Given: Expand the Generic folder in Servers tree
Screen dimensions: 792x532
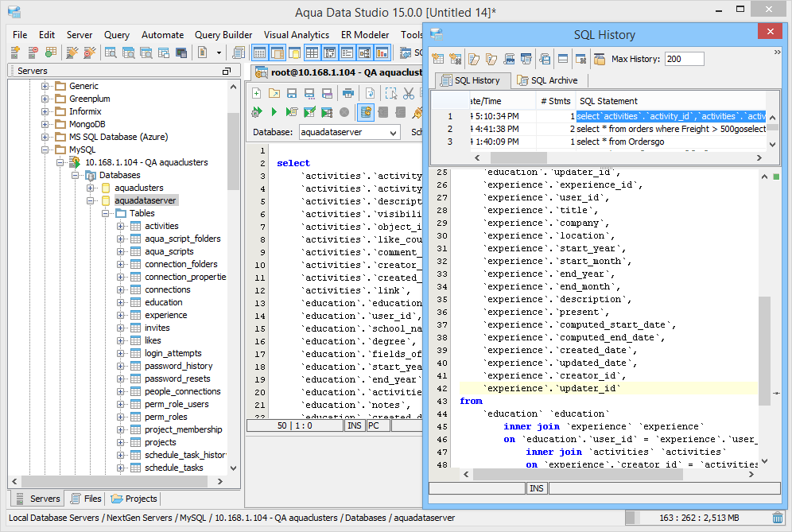Looking at the screenshot, I should click(x=45, y=86).
